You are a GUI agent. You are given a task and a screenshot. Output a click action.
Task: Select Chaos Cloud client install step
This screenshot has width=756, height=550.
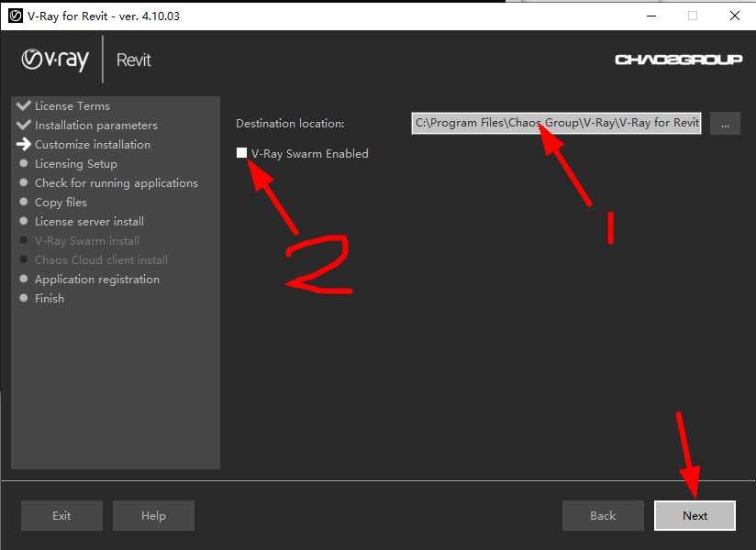point(101,260)
